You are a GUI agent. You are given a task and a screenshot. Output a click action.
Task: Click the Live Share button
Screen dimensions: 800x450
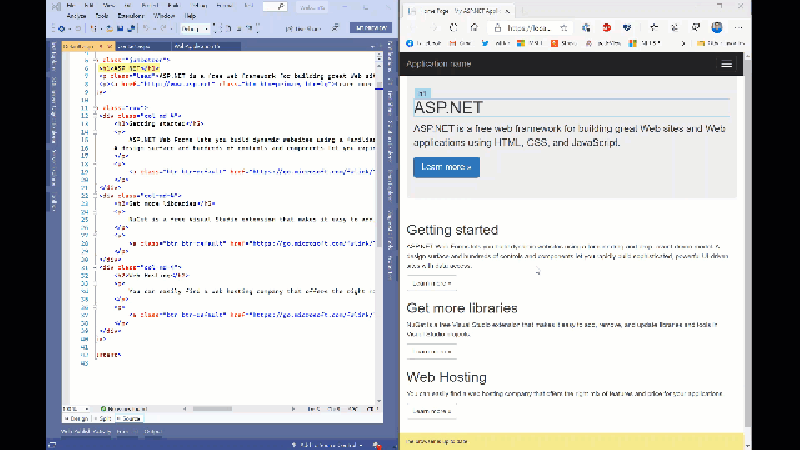(304, 29)
